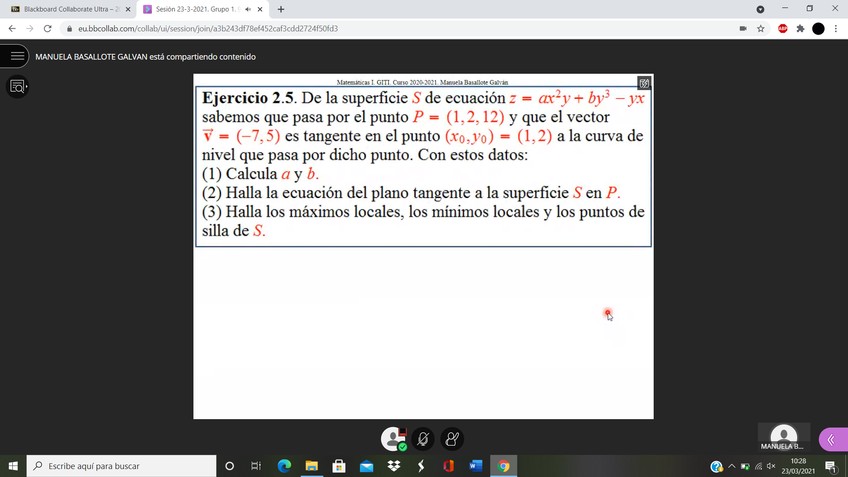Click the Ejercicio 2.5 heading text
This screenshot has width=848, height=477.
pos(248,98)
